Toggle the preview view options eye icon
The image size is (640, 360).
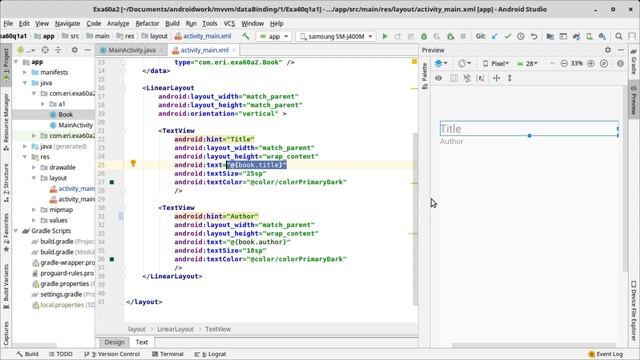[438, 78]
